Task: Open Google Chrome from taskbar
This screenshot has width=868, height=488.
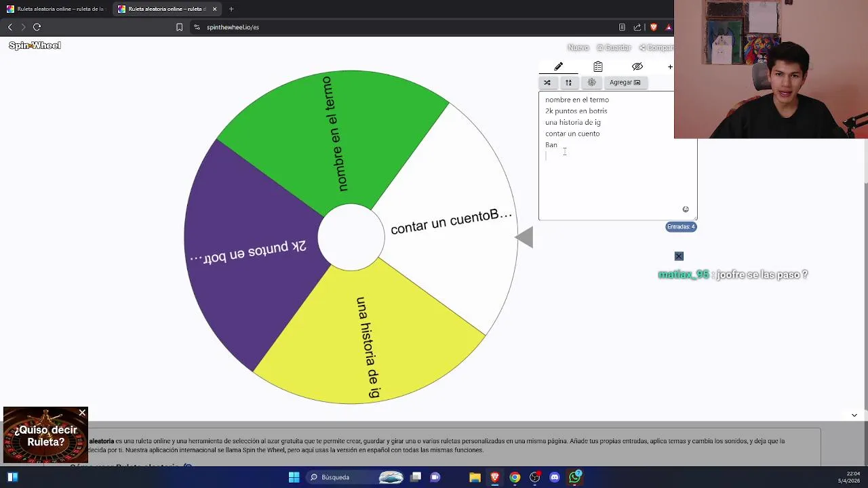Action: pos(515,477)
